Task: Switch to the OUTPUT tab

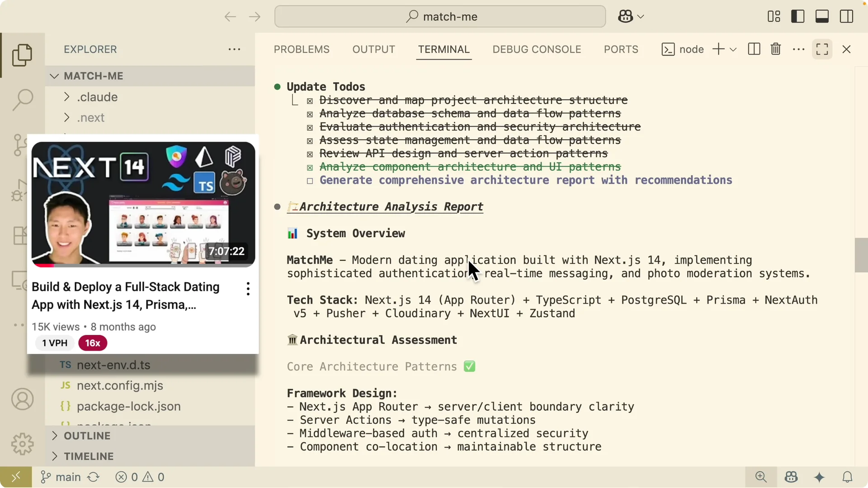Action: [374, 49]
